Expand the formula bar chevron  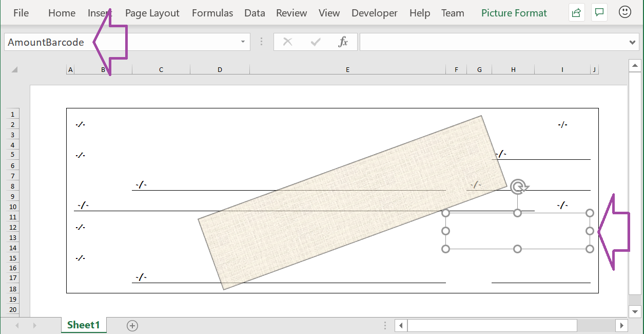tap(633, 42)
